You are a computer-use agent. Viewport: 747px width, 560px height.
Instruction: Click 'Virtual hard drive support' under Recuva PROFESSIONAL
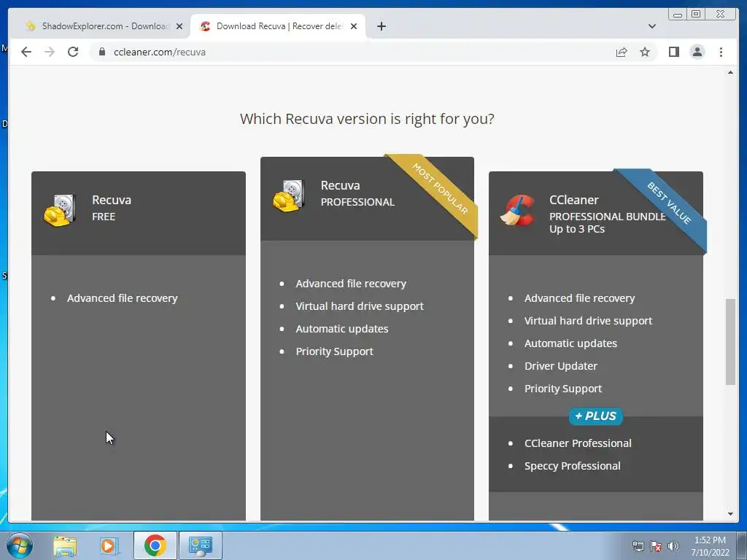click(360, 306)
